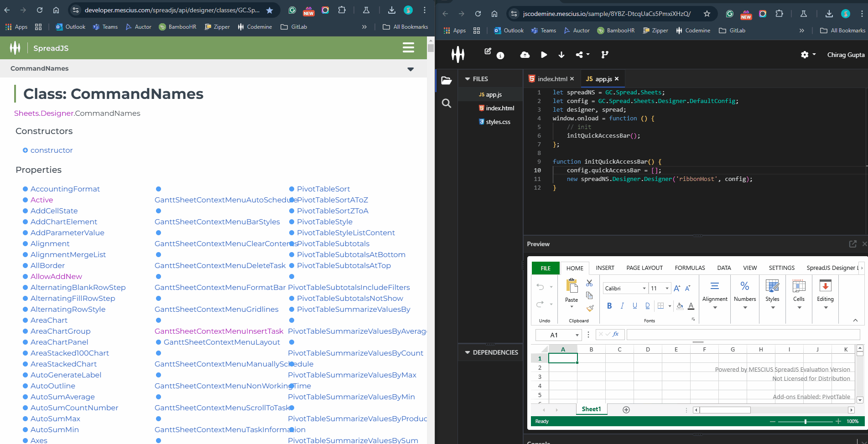
Task: Open the Sheets.Designer namespace link
Action: [44, 113]
